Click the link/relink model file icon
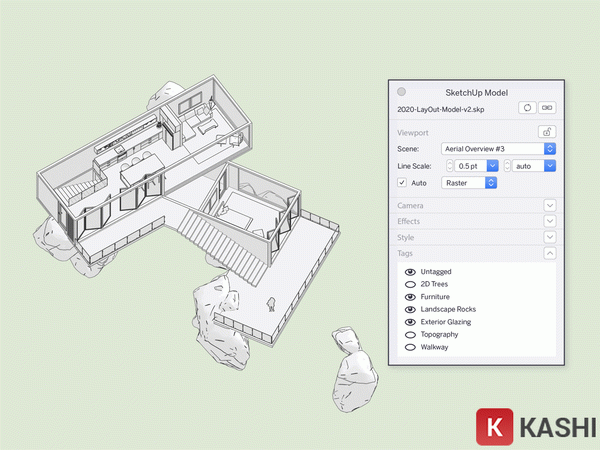The height and width of the screenshot is (450, 600). pos(546,108)
